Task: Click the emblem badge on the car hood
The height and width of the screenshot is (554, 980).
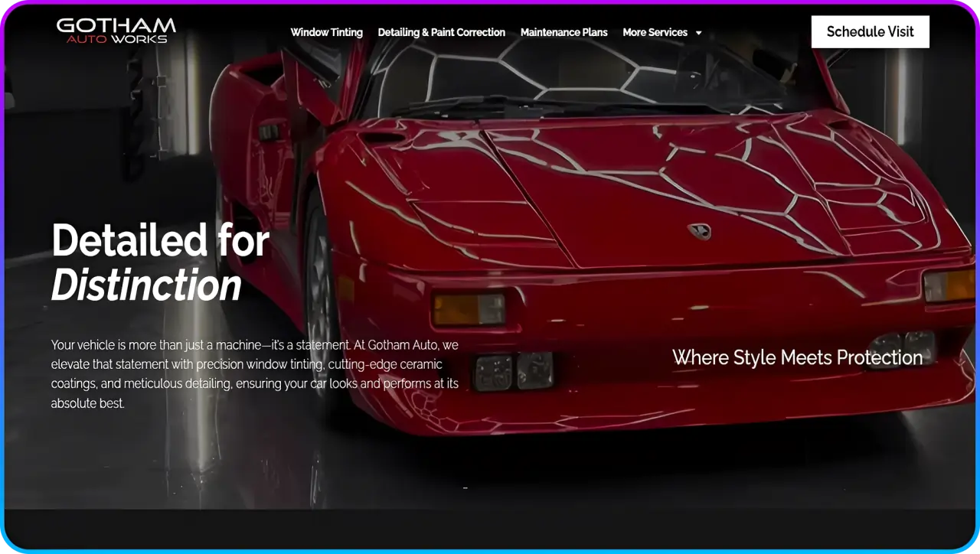Action: tap(698, 231)
